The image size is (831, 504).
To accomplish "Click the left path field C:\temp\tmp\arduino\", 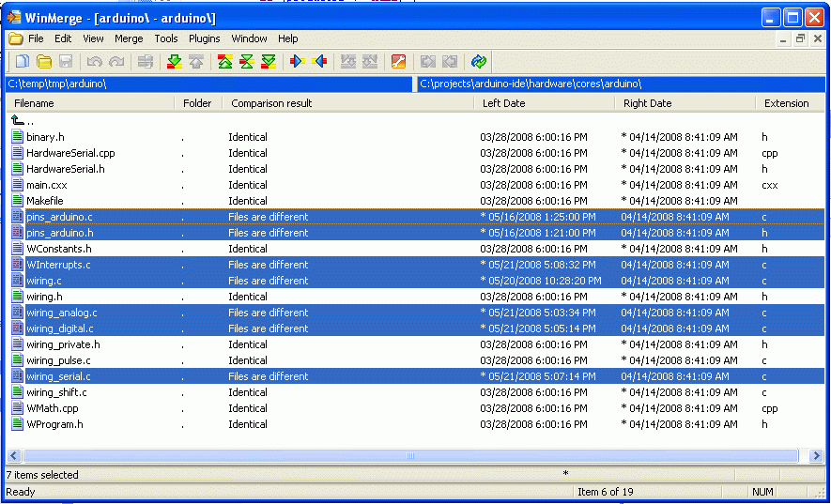I will 208,84.
